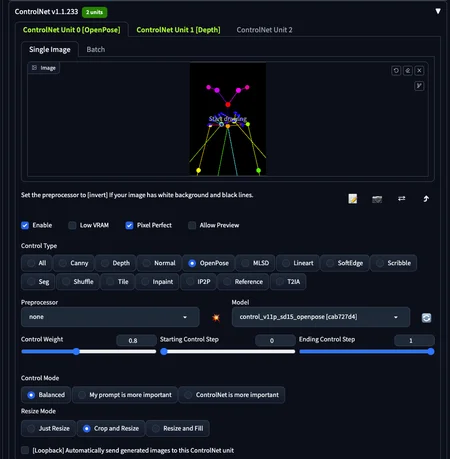
Task: Click the eraser icon in the image panel
Action: coord(408,71)
